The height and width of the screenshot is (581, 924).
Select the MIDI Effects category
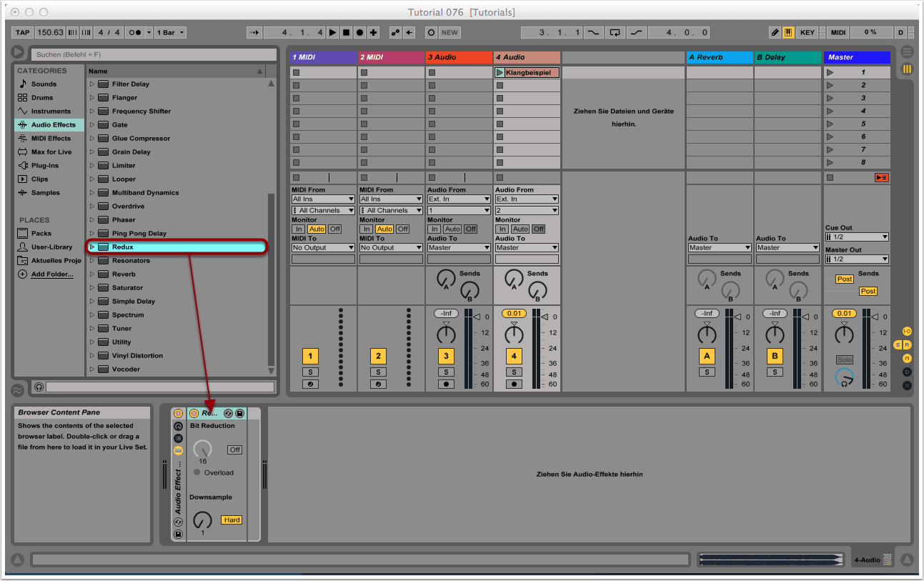tap(50, 139)
